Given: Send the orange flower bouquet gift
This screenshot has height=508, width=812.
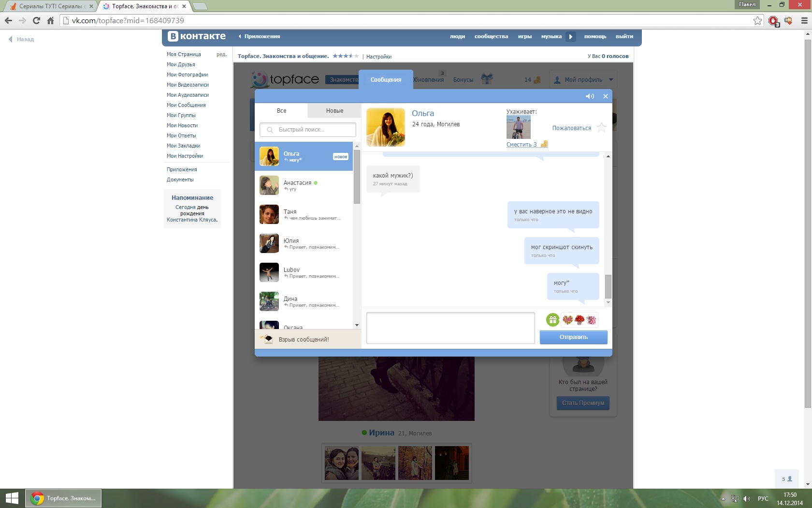Looking at the screenshot, I should pos(567,320).
